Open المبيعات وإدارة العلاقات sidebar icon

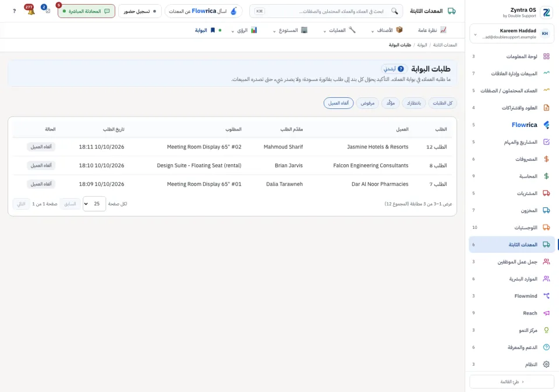[x=546, y=73]
